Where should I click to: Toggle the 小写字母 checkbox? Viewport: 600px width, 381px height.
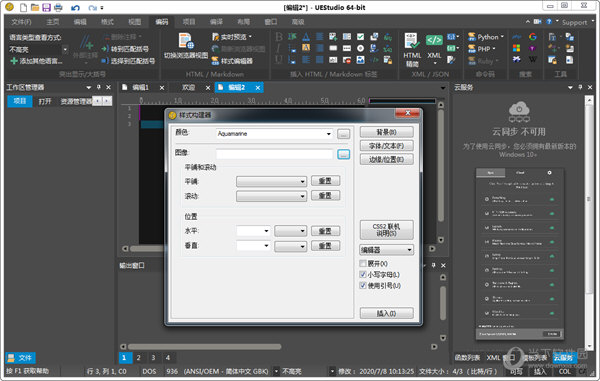pos(363,274)
